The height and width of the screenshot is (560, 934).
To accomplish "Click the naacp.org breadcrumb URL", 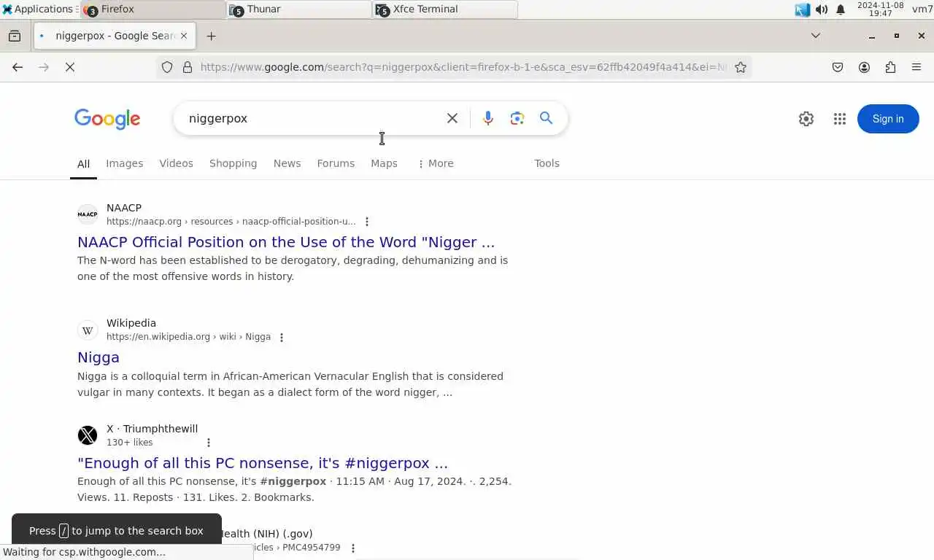I will 231,222.
